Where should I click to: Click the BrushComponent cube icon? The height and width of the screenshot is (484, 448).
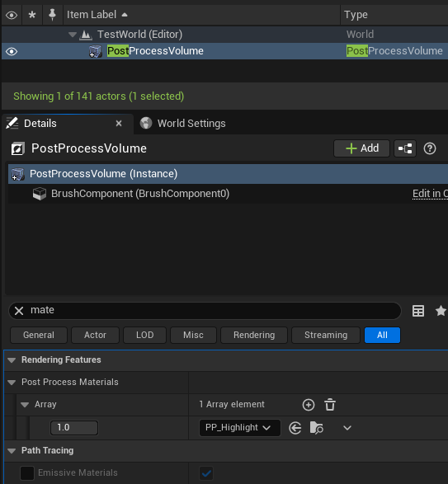click(x=40, y=194)
